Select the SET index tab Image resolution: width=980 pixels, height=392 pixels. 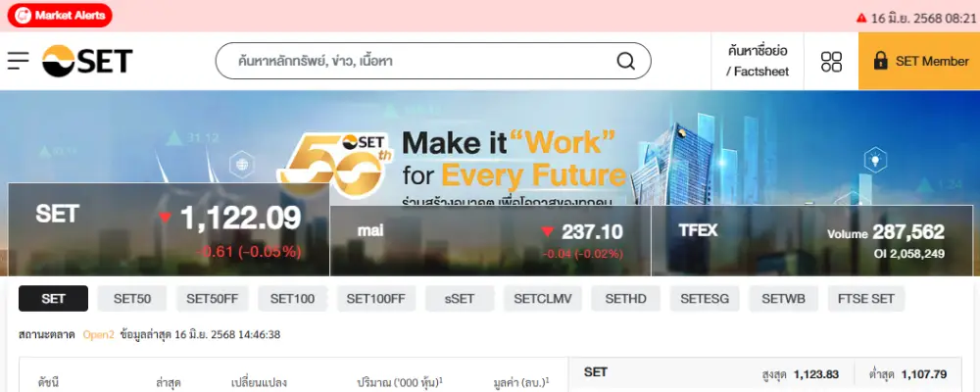[x=53, y=298]
